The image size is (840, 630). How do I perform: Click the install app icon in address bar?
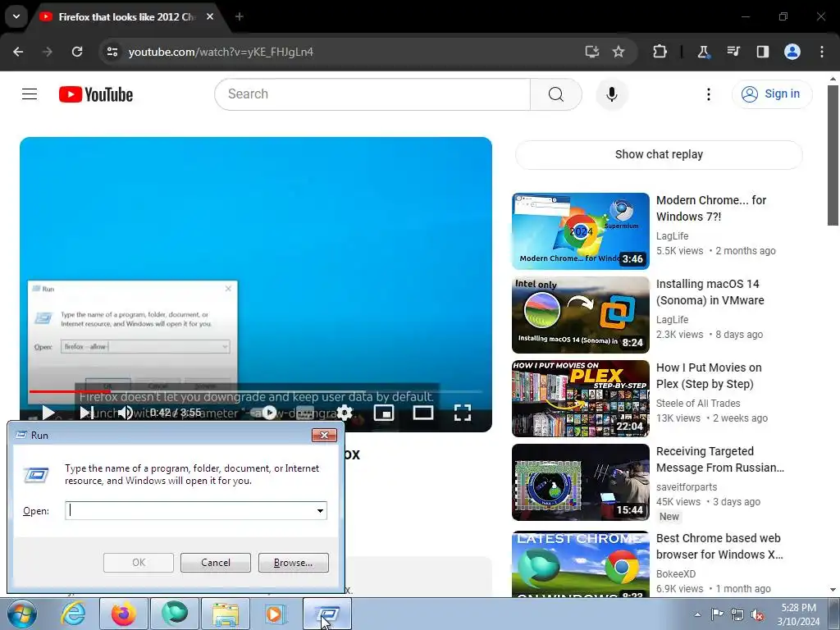point(591,52)
